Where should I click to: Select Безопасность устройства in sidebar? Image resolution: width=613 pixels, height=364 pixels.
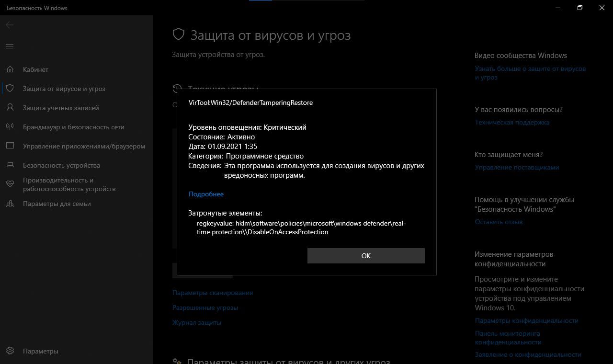61,165
